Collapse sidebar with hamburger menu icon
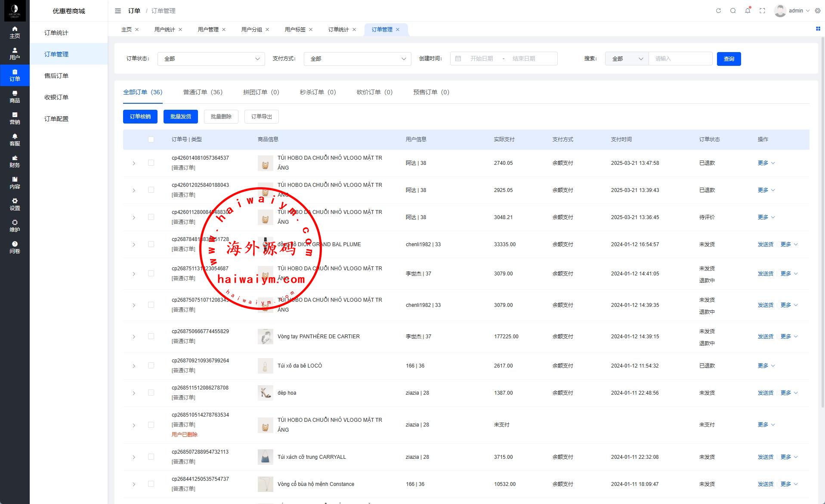Screen dimensions: 825x504 118,11
